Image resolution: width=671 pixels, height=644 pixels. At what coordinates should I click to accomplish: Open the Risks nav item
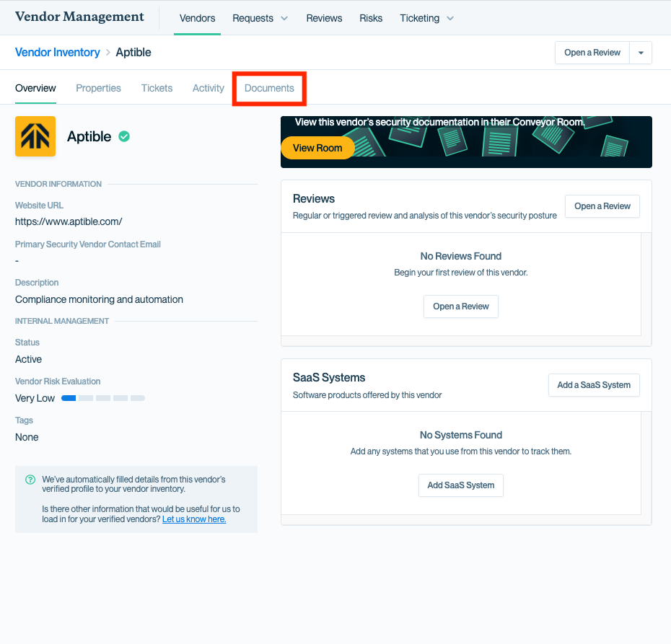[x=371, y=18]
